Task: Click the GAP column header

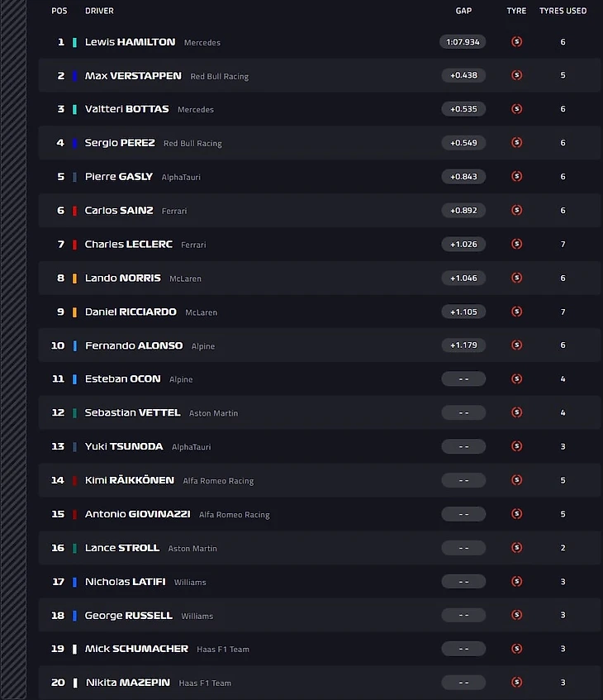Action: pos(463,11)
